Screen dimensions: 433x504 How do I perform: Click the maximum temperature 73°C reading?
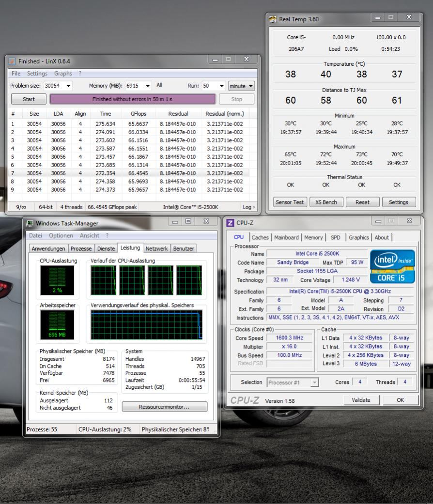362,154
